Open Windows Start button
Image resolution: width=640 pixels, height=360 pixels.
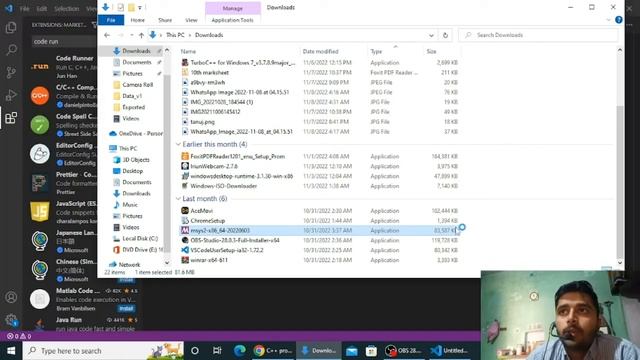11,351
